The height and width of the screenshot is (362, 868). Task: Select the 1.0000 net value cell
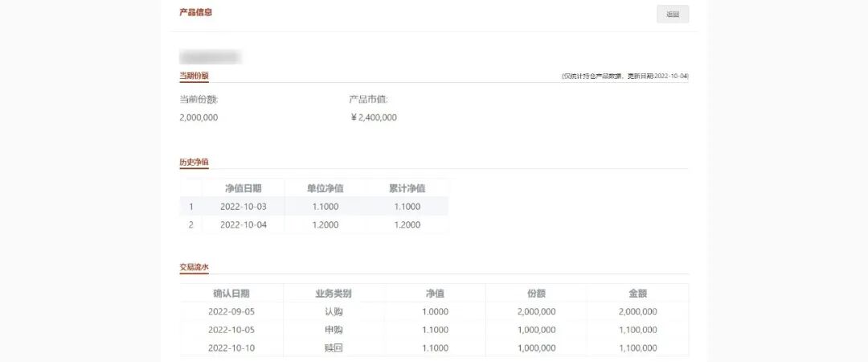point(435,311)
